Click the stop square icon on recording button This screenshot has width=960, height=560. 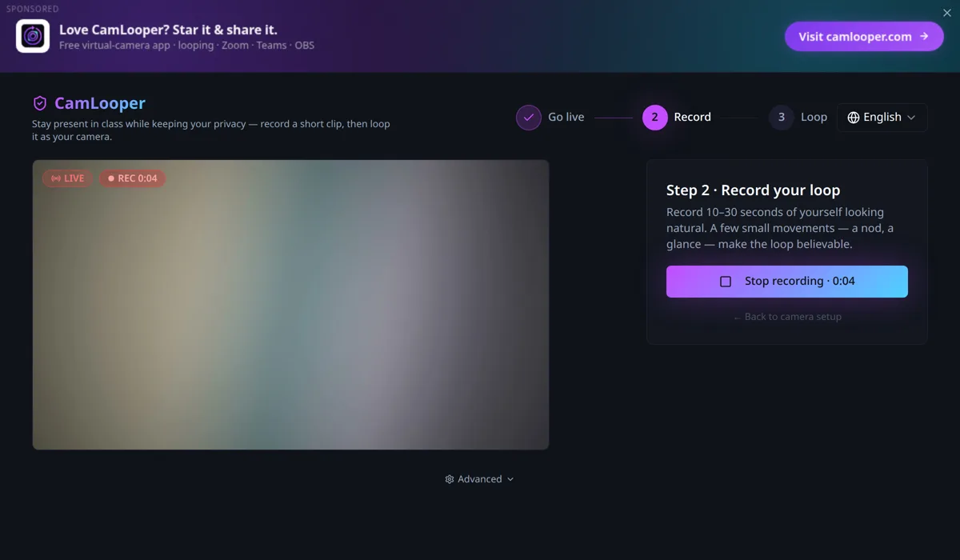[726, 282]
